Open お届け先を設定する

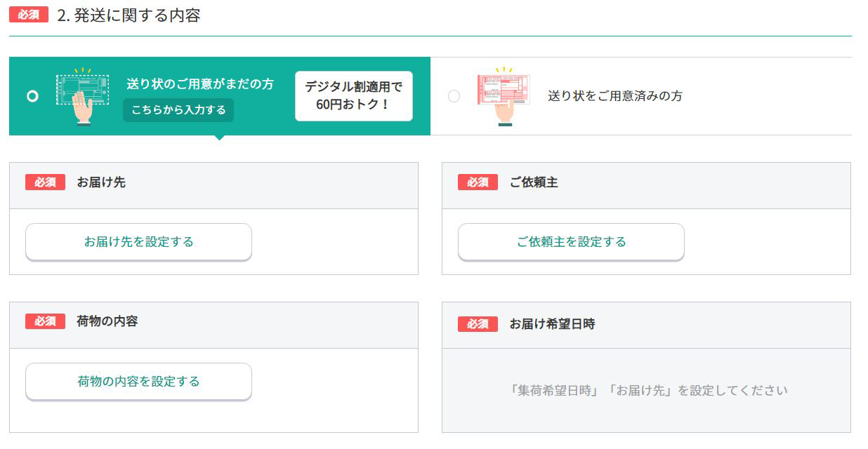pos(138,242)
